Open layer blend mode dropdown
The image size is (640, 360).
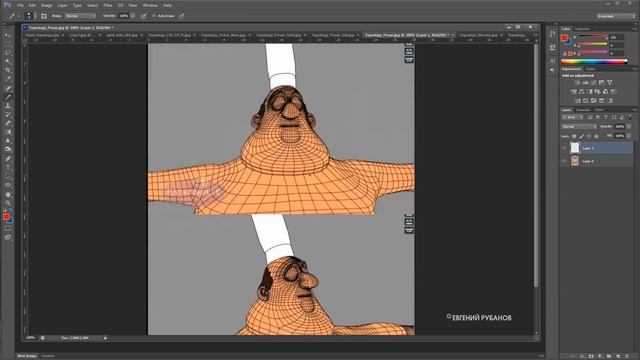[x=579, y=127]
